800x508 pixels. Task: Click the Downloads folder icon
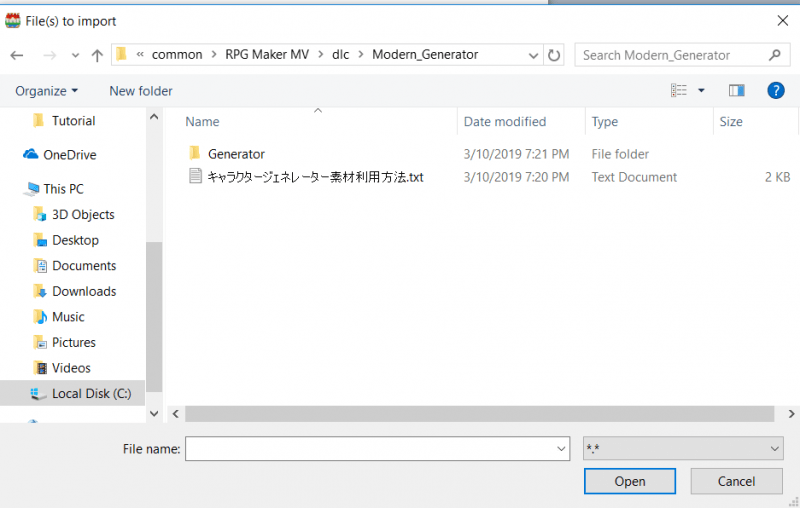(x=40, y=291)
